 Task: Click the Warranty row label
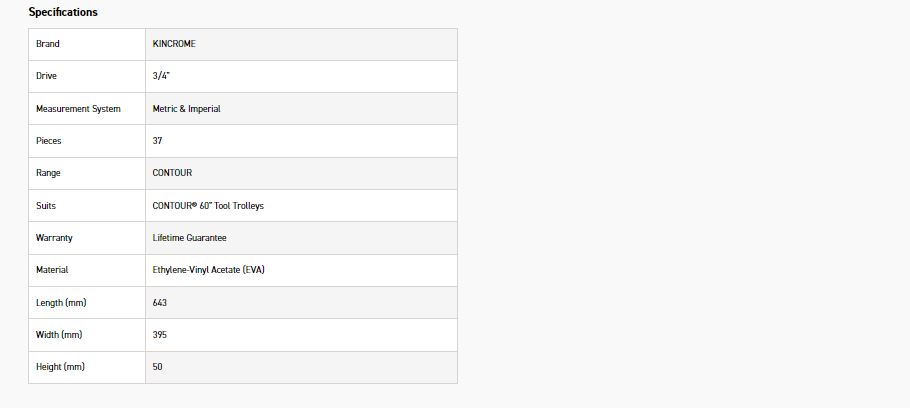click(x=54, y=238)
